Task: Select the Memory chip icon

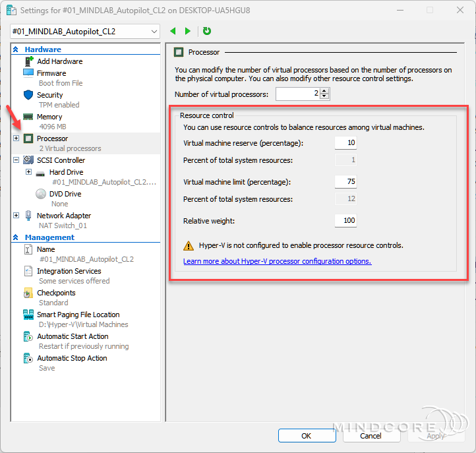Action: [x=28, y=117]
